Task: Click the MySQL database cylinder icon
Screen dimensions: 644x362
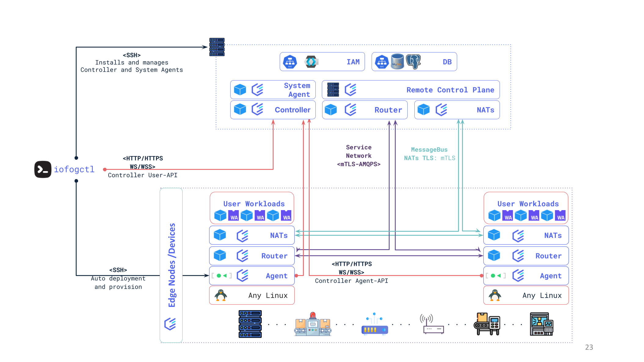Action: click(x=397, y=62)
